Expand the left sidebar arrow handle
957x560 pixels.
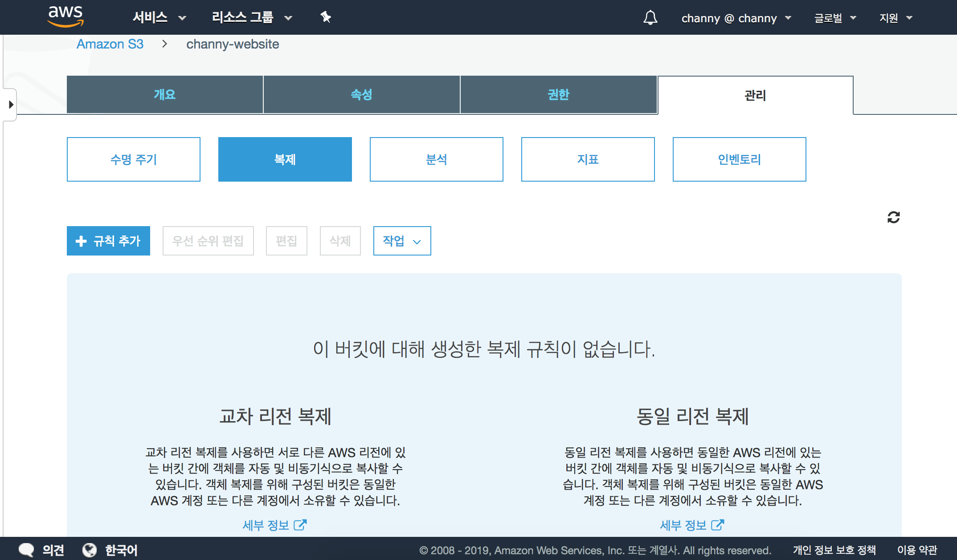[11, 105]
